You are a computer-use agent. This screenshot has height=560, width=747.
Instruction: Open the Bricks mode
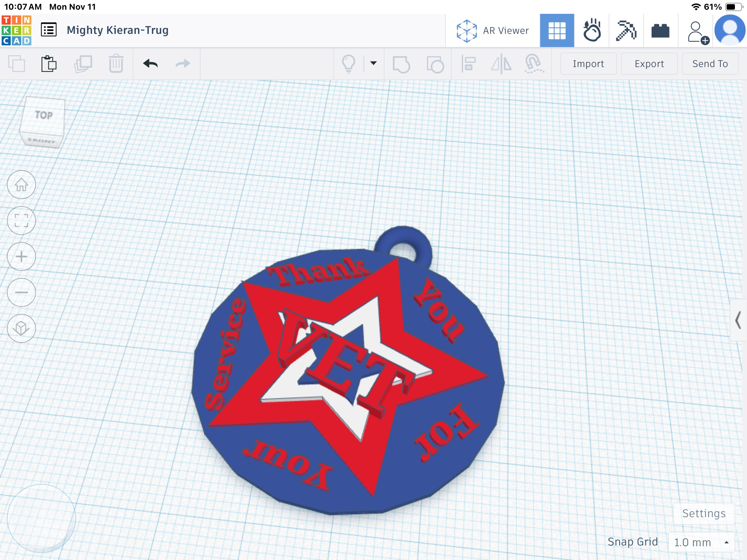660,31
